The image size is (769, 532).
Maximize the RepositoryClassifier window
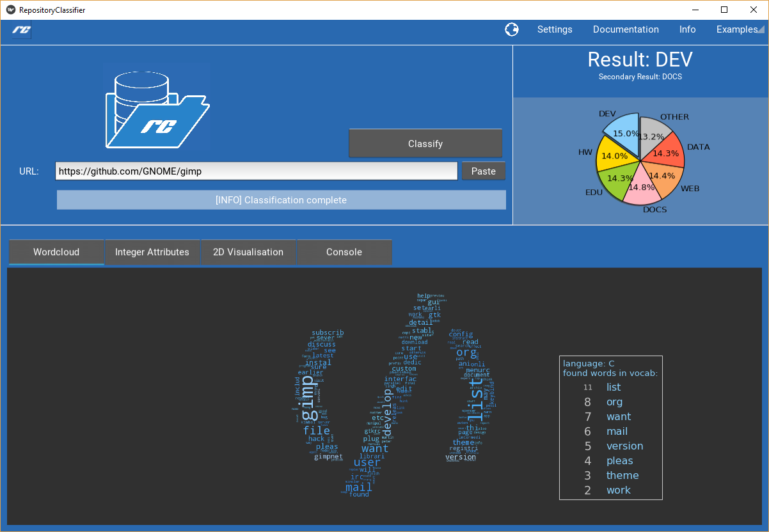(724, 10)
